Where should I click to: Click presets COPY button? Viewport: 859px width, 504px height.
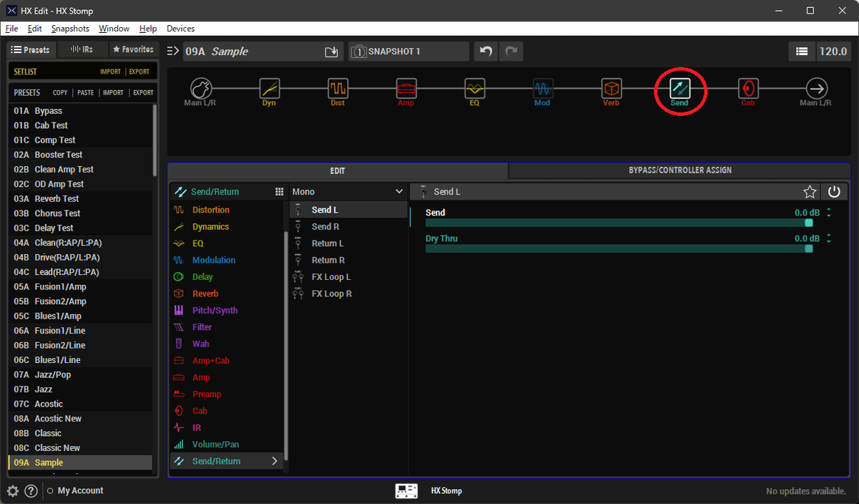pyautogui.click(x=60, y=93)
